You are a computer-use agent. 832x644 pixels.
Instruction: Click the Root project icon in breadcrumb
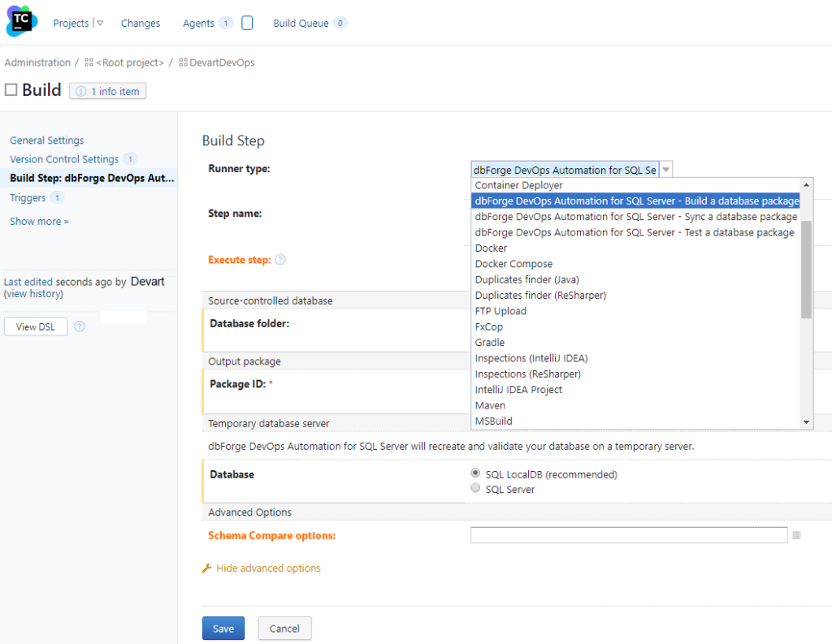(x=90, y=62)
